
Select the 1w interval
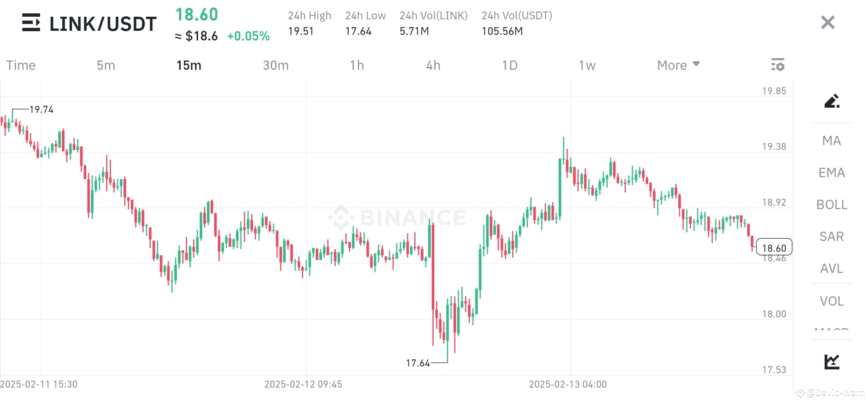coord(586,65)
